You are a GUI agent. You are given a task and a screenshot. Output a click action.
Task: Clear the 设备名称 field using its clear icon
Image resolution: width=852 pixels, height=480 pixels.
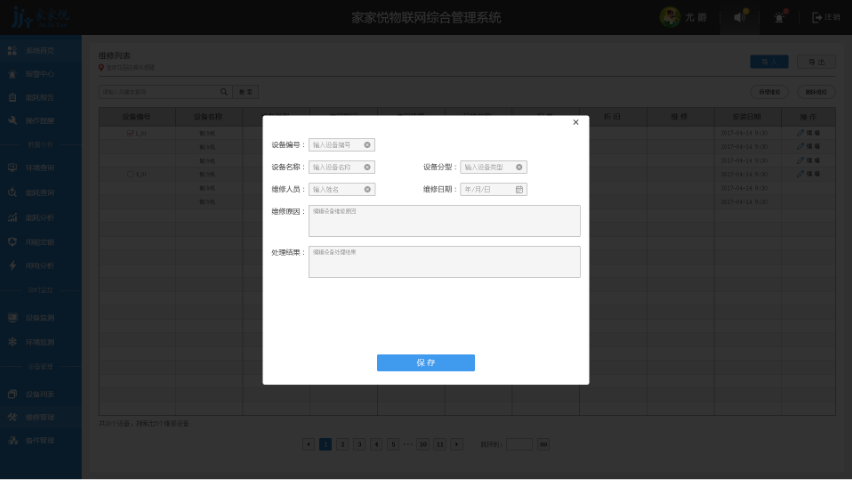tap(367, 167)
